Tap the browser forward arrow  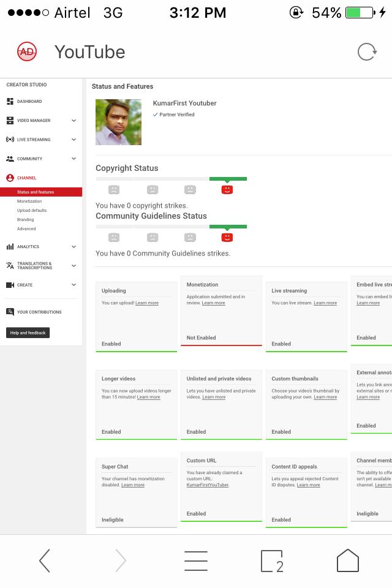tap(121, 560)
